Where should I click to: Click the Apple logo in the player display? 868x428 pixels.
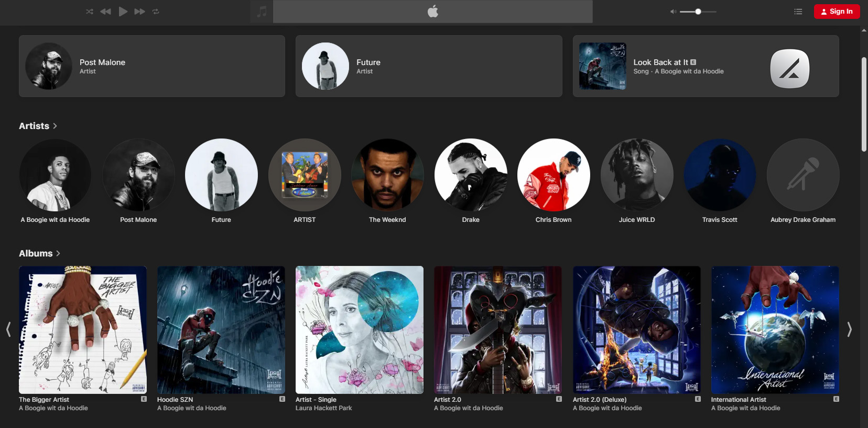(x=433, y=12)
